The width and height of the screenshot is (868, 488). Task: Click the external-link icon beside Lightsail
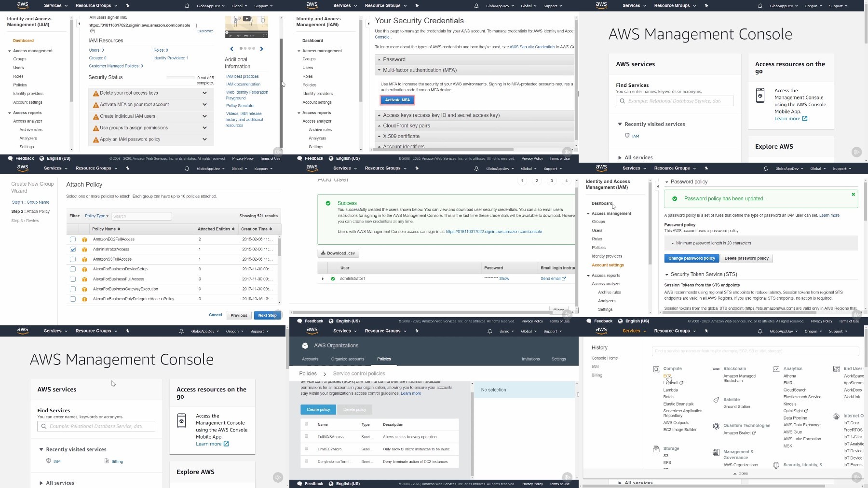(x=681, y=383)
